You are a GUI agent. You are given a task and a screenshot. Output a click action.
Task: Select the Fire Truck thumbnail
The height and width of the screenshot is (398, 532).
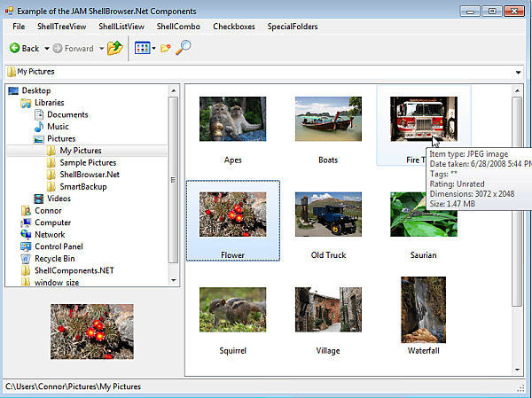point(424,119)
